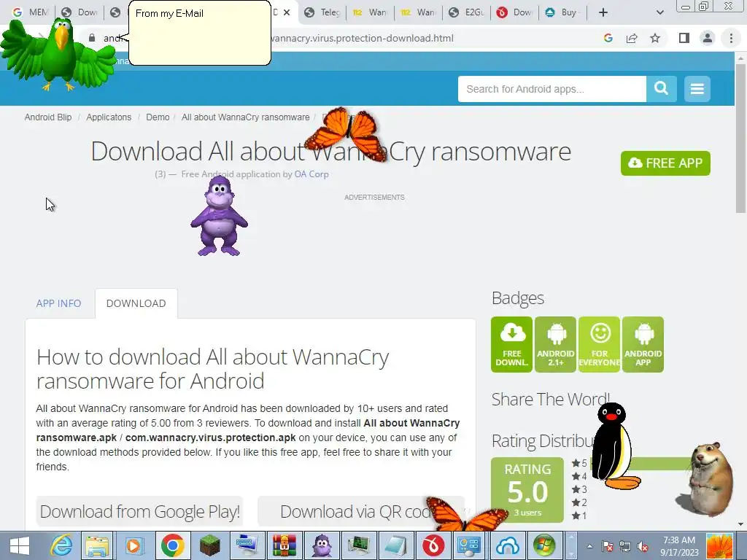Screen dimensions: 747x560
Task: Open the notepad taskbar icon
Action: pos(396,545)
